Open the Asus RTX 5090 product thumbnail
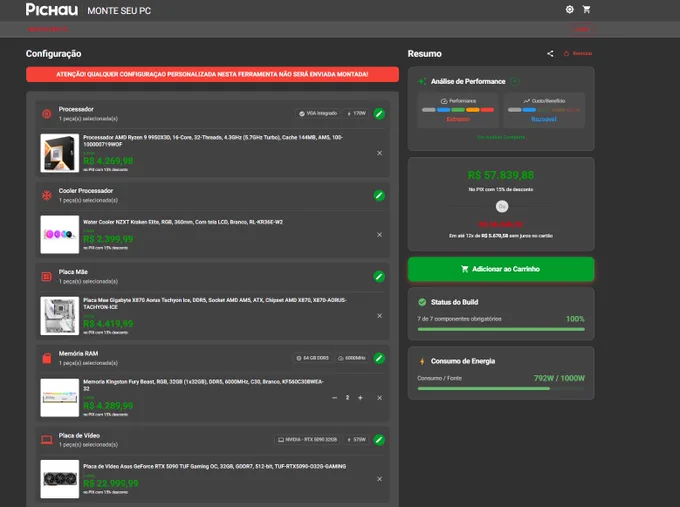The width and height of the screenshot is (680, 507). pos(60,479)
